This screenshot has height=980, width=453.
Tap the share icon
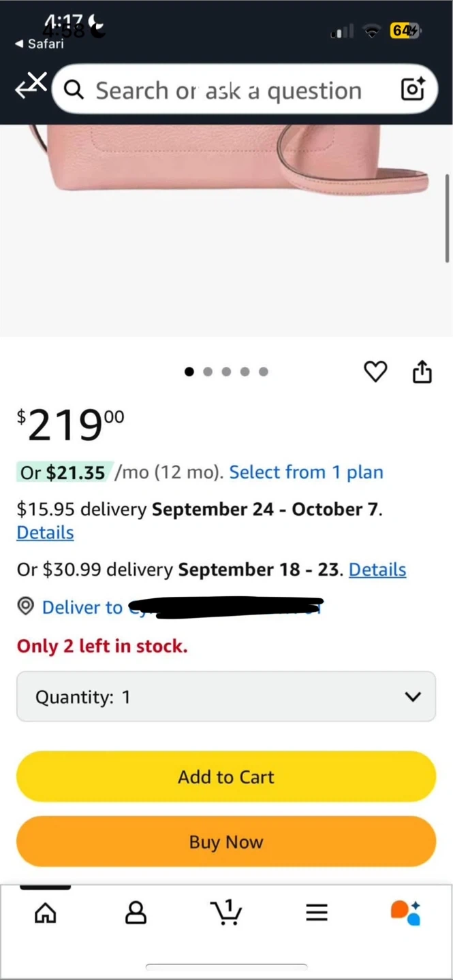pos(422,372)
